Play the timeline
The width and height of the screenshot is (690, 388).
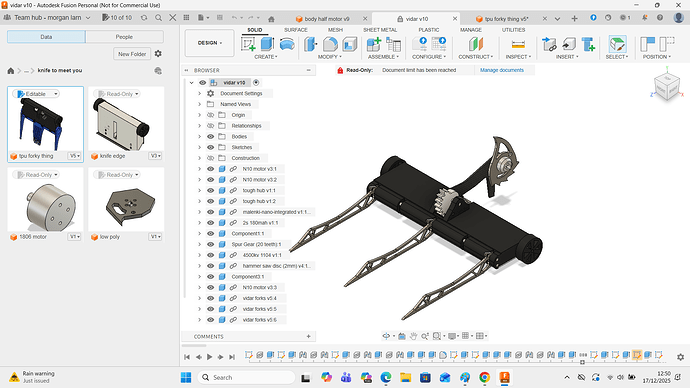point(209,357)
